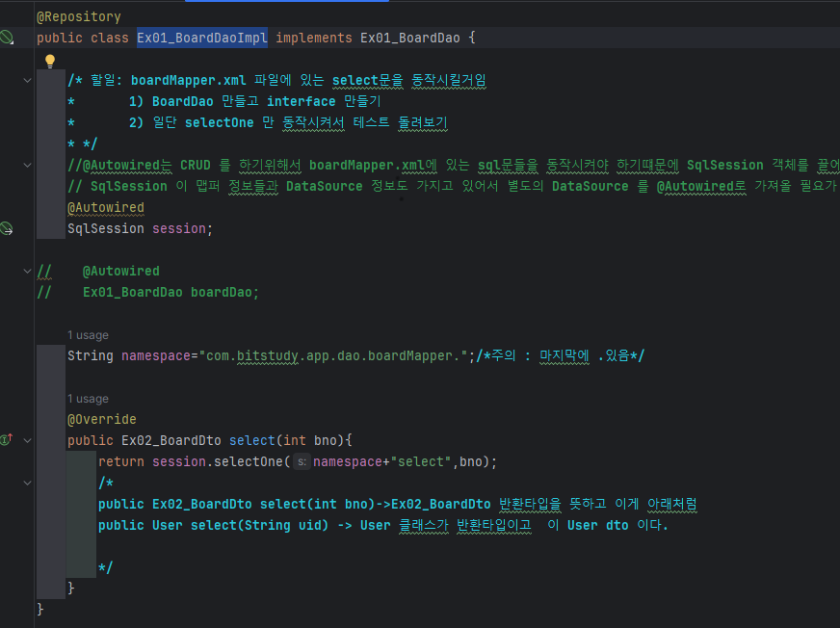The height and width of the screenshot is (628, 840).
Task: Click the SqlSession type in field declaration
Action: (106, 229)
